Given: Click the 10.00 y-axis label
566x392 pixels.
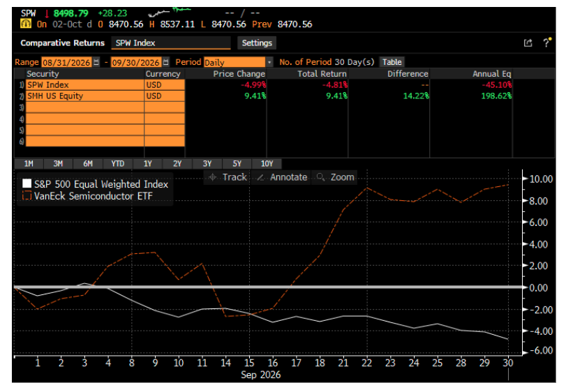Looking at the screenshot, I should [541, 179].
